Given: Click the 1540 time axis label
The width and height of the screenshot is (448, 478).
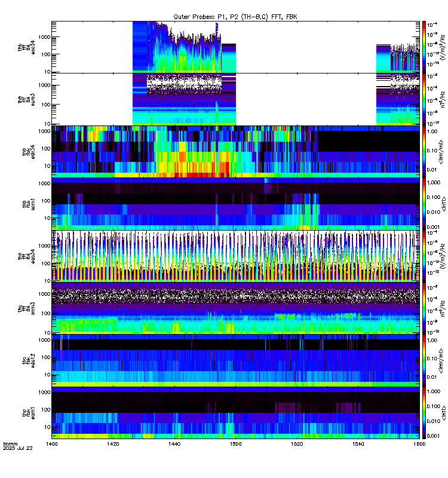Looking at the screenshot, I should coord(358,444).
